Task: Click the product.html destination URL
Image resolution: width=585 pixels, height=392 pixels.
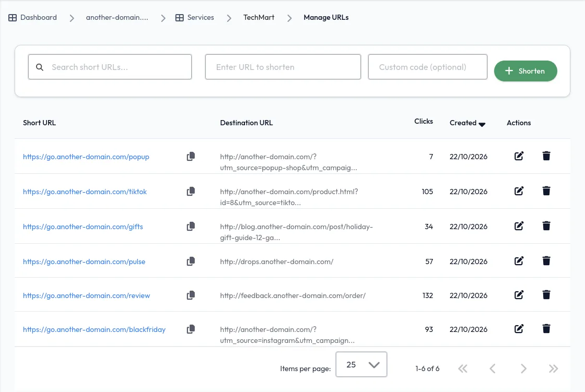Action: (x=289, y=197)
